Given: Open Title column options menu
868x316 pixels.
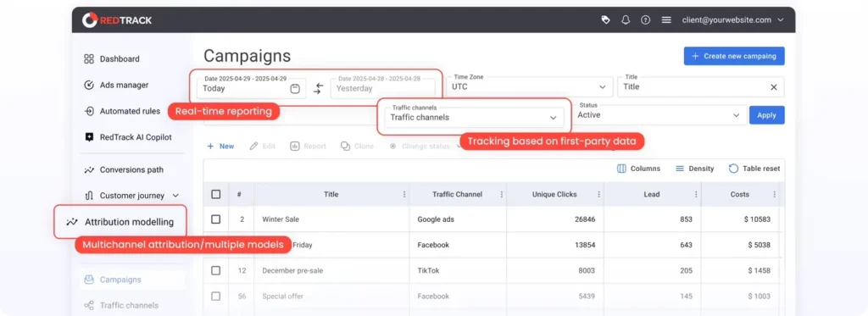Looking at the screenshot, I should 404,194.
